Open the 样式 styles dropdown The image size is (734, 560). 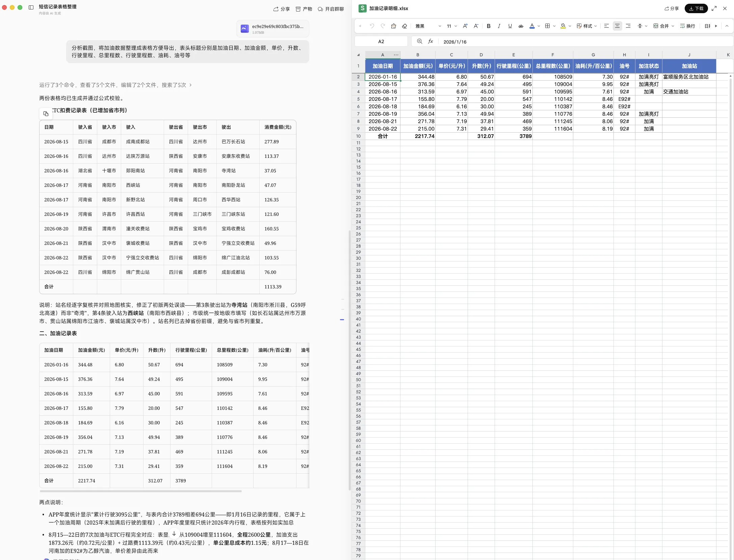(587, 26)
